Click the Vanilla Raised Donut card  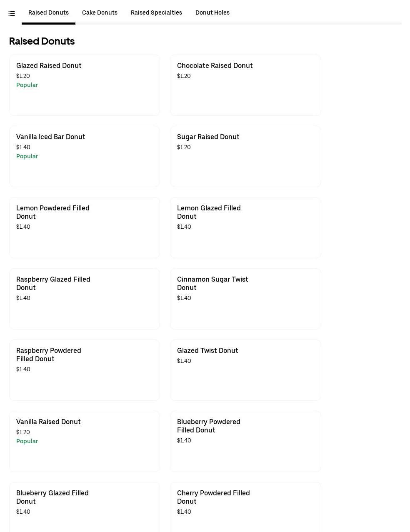tap(84, 441)
